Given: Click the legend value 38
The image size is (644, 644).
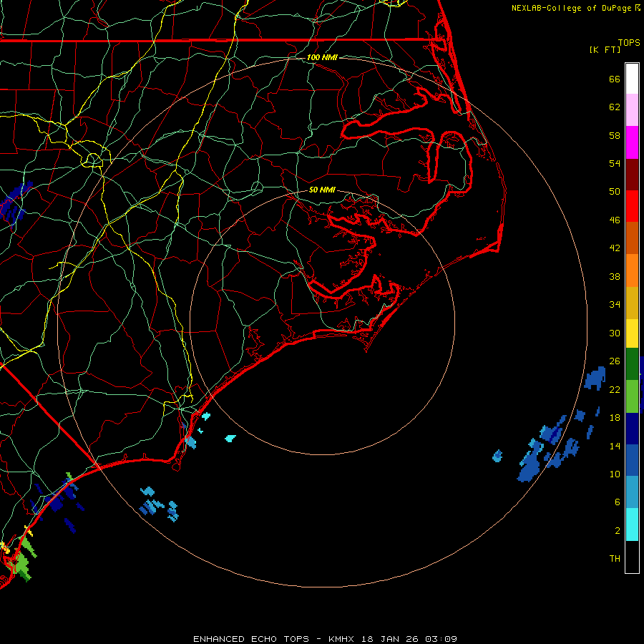Looking at the screenshot, I should pos(615,277).
